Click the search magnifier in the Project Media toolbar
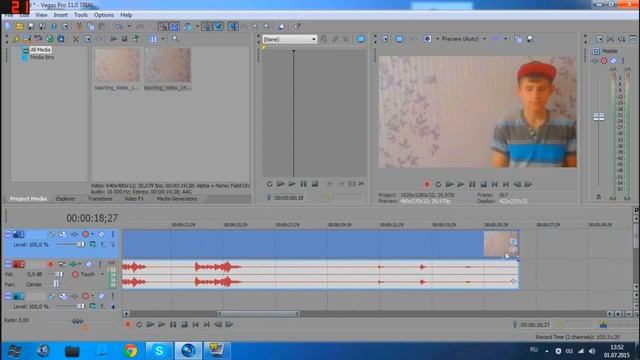640x360 pixels. (x=176, y=39)
